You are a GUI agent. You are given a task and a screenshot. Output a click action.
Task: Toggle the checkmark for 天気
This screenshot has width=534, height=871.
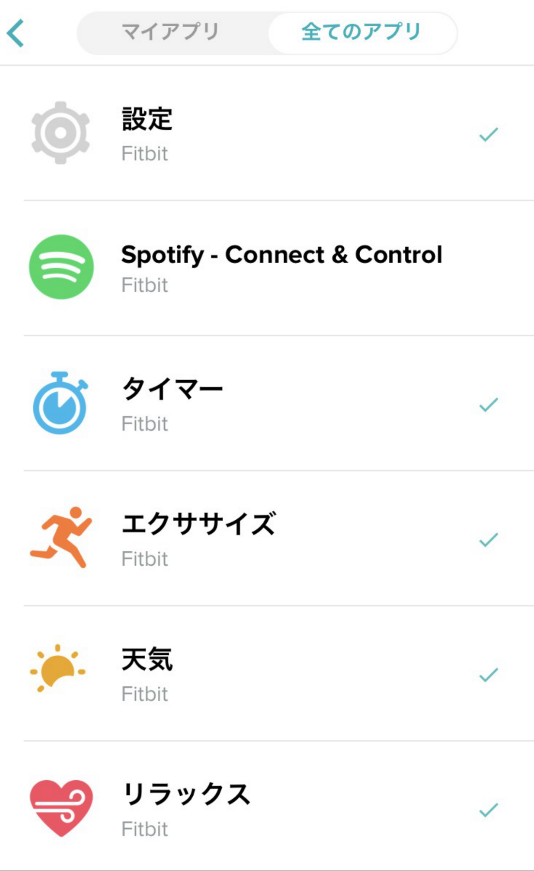click(488, 674)
